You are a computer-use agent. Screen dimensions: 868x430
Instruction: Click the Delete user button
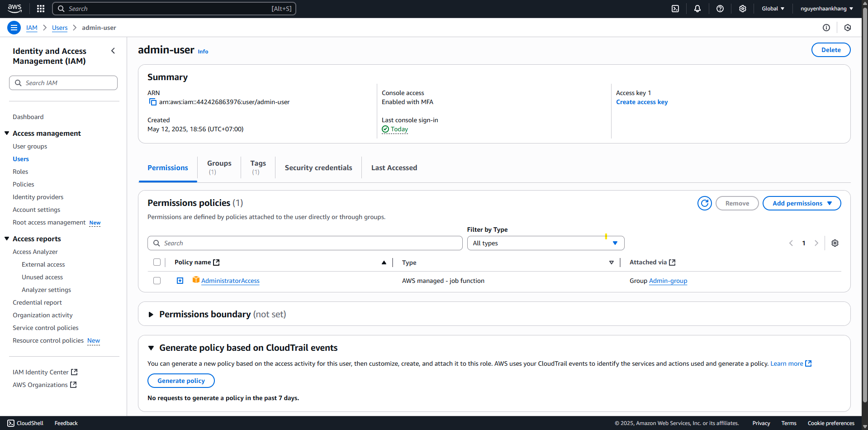click(831, 50)
